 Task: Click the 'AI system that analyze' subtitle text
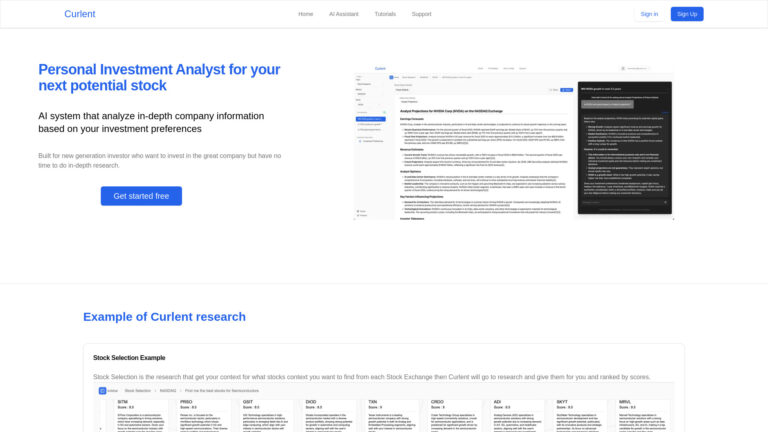click(151, 122)
